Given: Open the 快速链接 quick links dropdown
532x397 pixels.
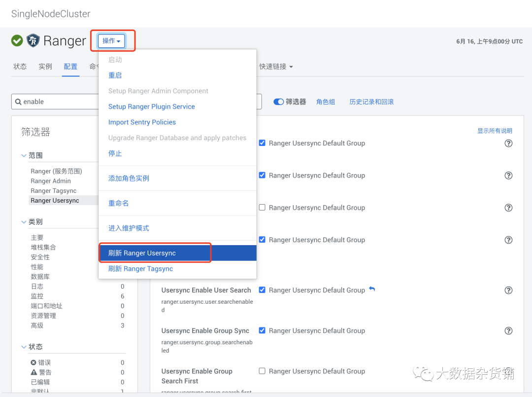Looking at the screenshot, I should click(x=276, y=67).
